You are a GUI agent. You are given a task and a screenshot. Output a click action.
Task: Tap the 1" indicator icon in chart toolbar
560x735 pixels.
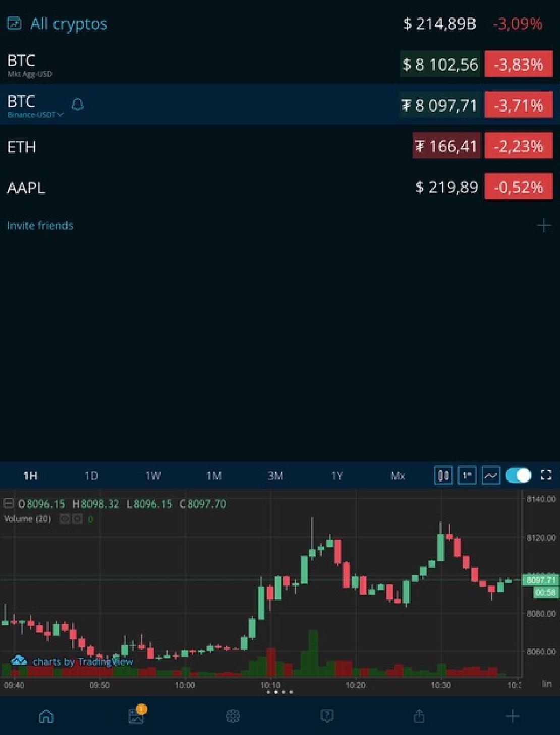(467, 476)
